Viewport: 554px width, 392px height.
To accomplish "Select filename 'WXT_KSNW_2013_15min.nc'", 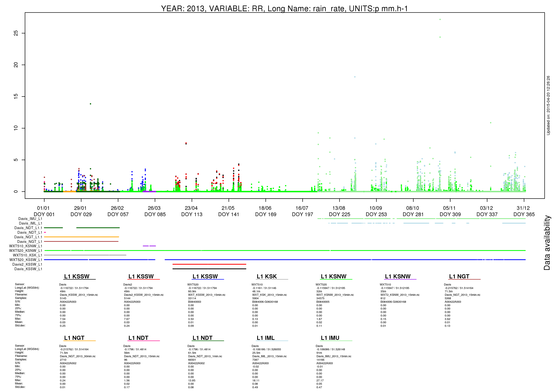I will (335, 295).
